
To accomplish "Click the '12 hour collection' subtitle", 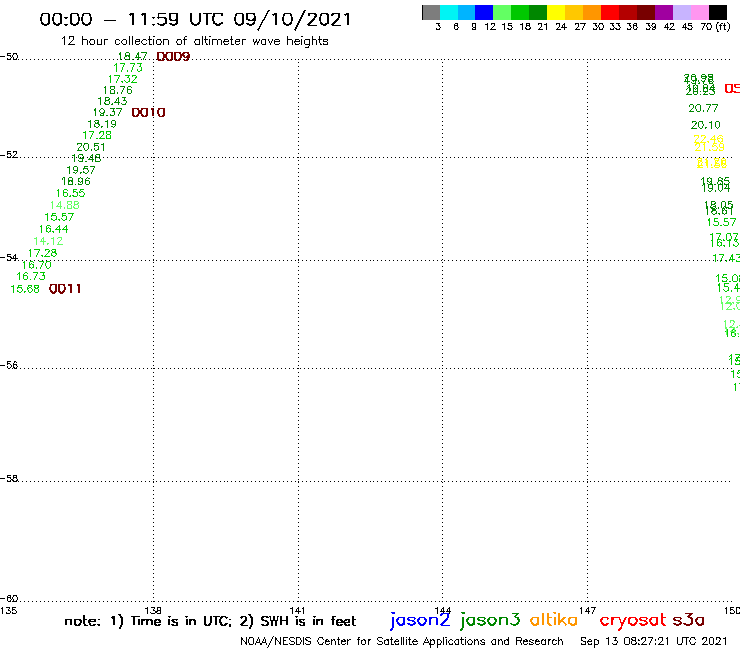I will [x=194, y=41].
